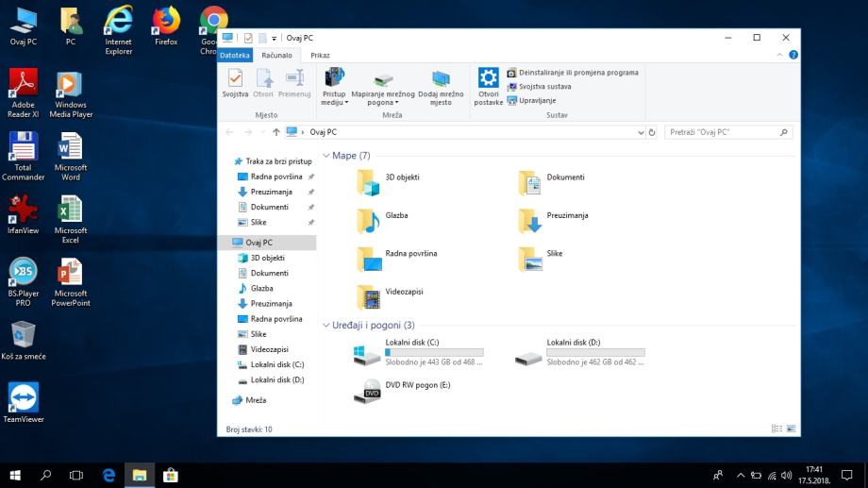Select the Slike folder in Mape
The height and width of the screenshot is (488, 868).
pos(541,259)
